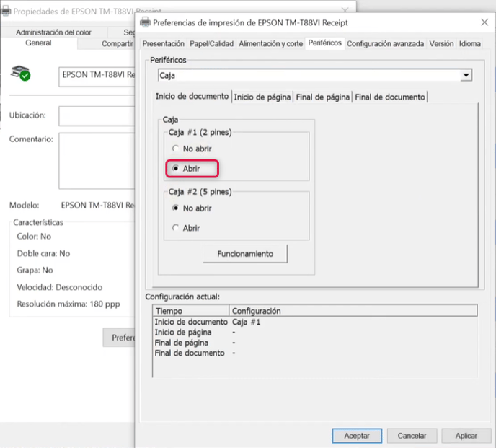The height and width of the screenshot is (448, 496).
Task: Click 'Color: No' in Características
Action: (x=34, y=236)
